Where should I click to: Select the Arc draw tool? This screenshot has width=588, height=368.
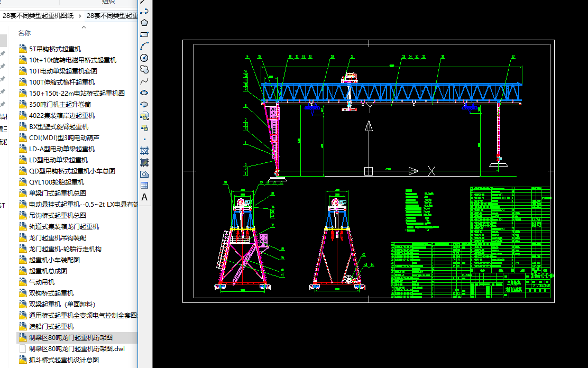pyautogui.click(x=144, y=46)
